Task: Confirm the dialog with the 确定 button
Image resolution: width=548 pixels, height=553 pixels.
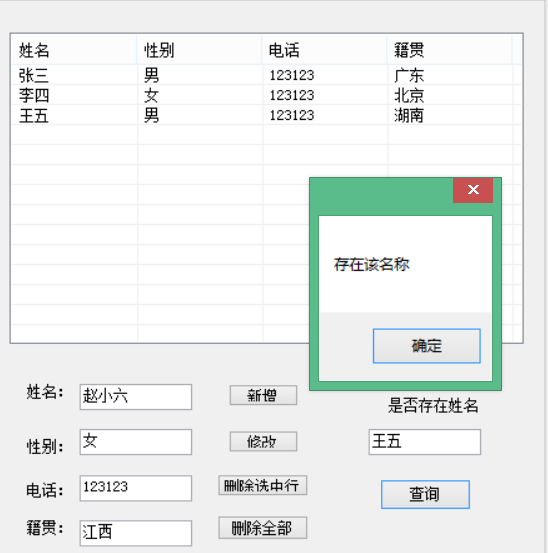Action: 427,346
